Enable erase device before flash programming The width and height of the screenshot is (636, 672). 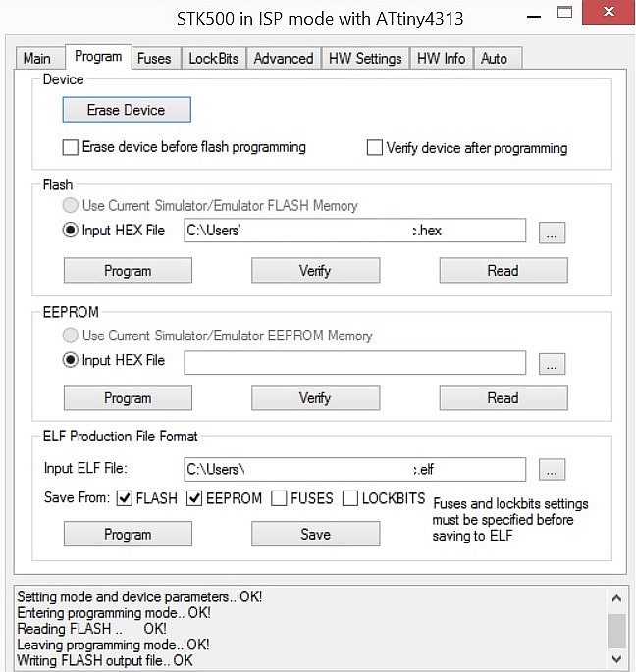pyautogui.click(x=71, y=147)
